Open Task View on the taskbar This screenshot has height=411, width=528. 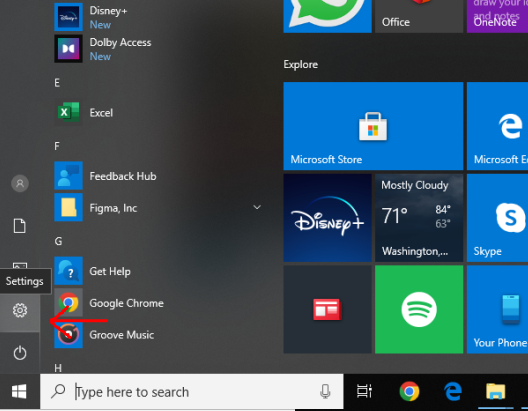pyautogui.click(x=364, y=391)
